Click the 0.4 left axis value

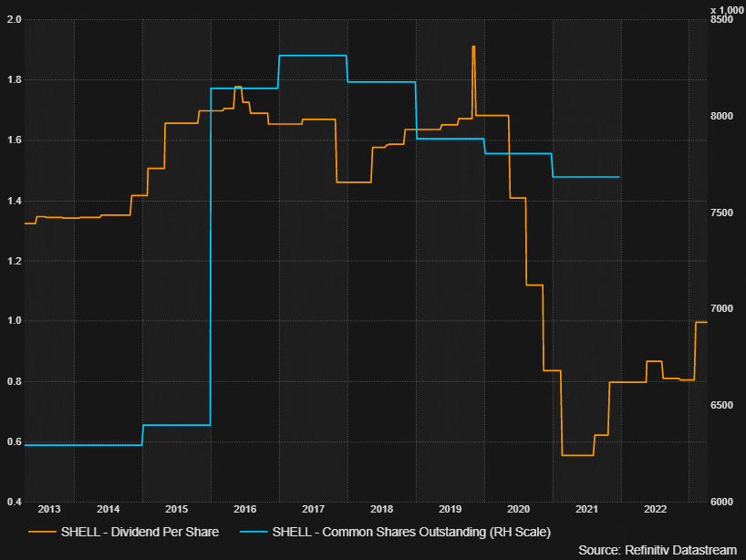[x=15, y=502]
